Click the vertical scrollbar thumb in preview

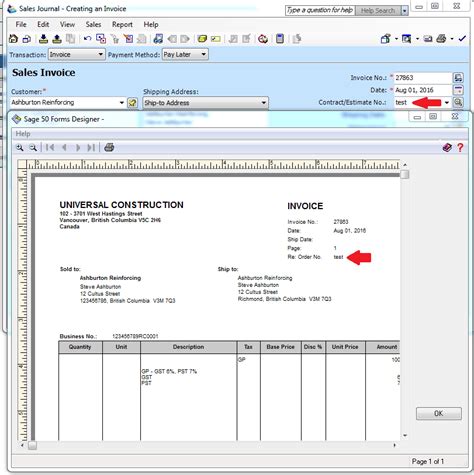tap(405, 174)
